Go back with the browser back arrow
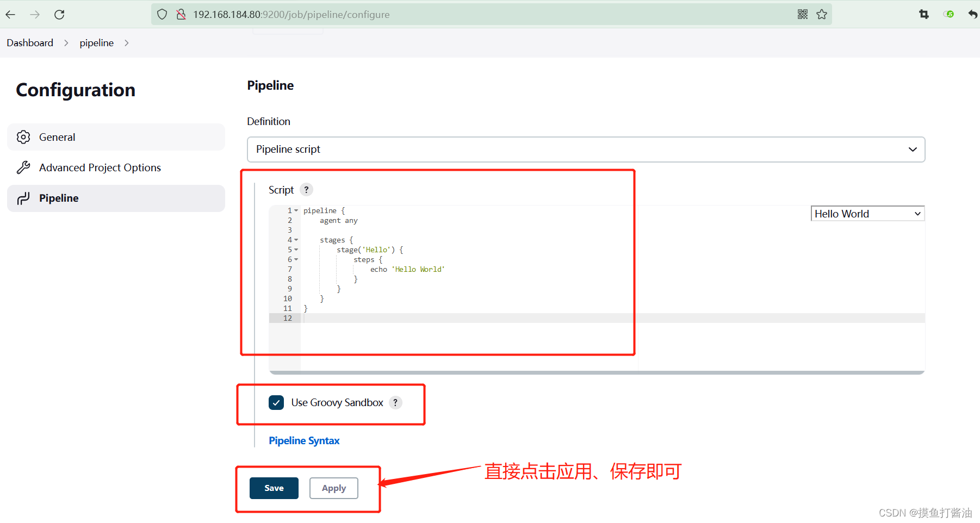This screenshot has width=980, height=523. 10,15
